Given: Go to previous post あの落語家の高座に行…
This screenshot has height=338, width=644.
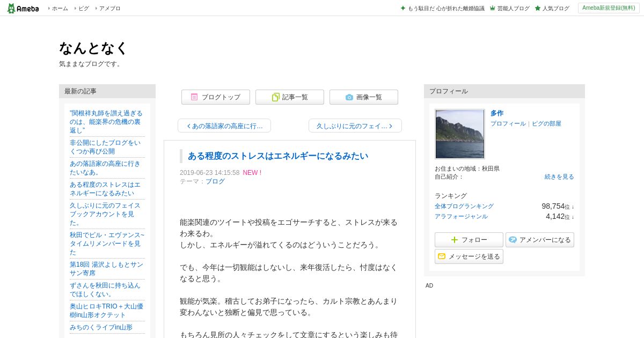Looking at the screenshot, I should click(224, 126).
